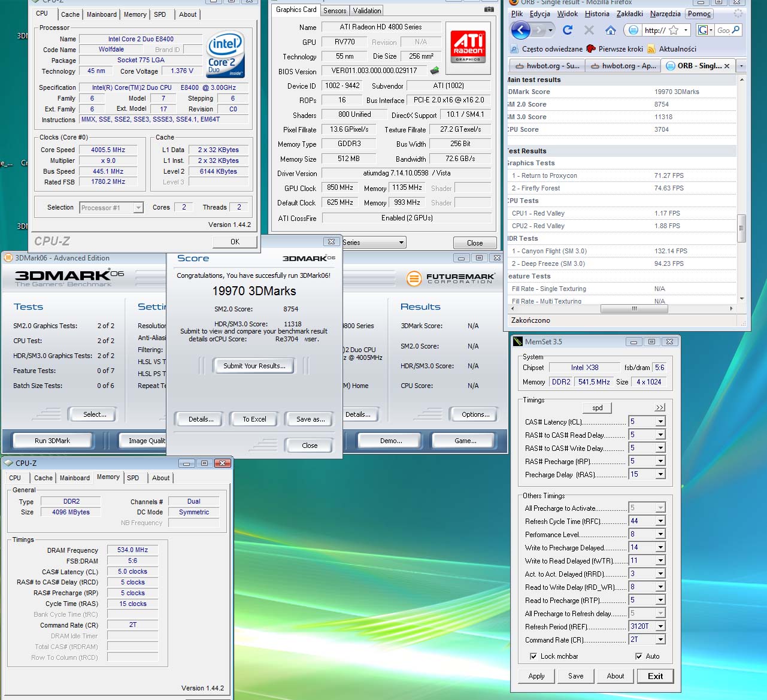The image size is (767, 700).
Task: Open Pierwsze kroki bookmark
Action: click(614, 49)
